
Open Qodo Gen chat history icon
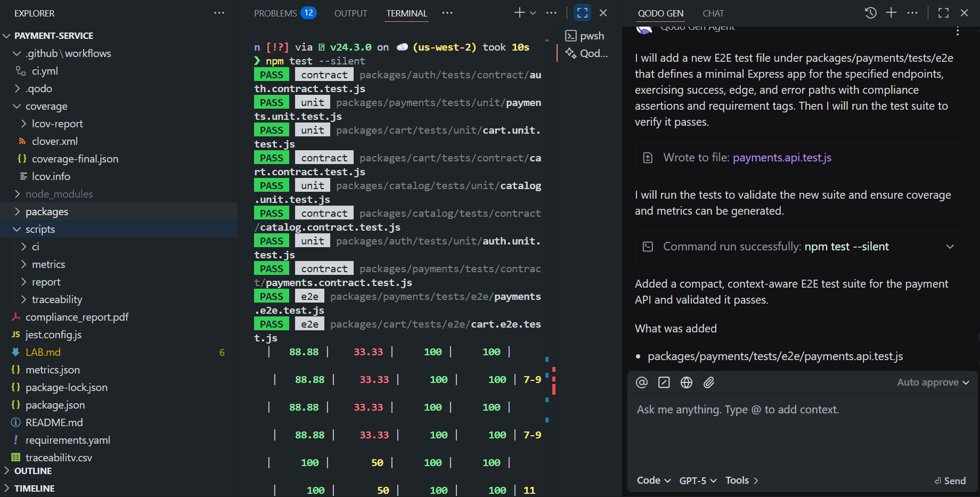pos(870,13)
